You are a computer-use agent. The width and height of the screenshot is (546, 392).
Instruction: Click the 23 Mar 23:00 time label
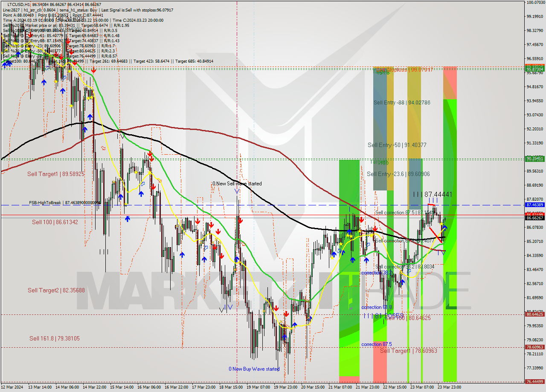(x=449, y=387)
